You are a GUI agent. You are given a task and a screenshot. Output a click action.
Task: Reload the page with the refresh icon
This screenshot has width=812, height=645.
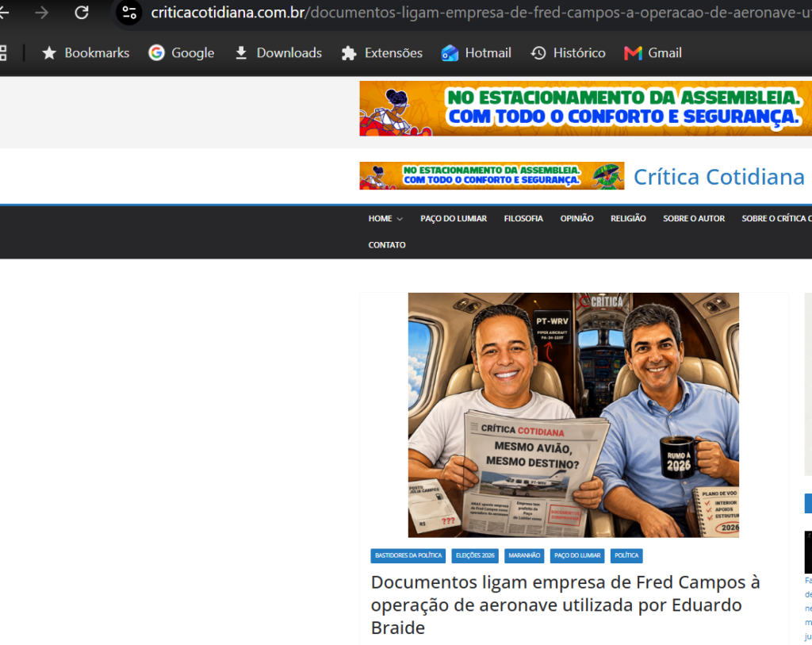tap(82, 12)
